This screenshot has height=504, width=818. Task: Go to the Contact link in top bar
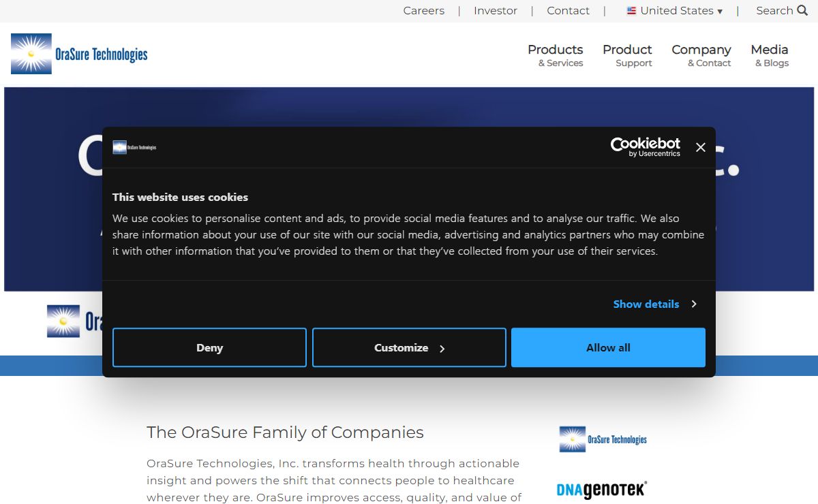(x=568, y=11)
